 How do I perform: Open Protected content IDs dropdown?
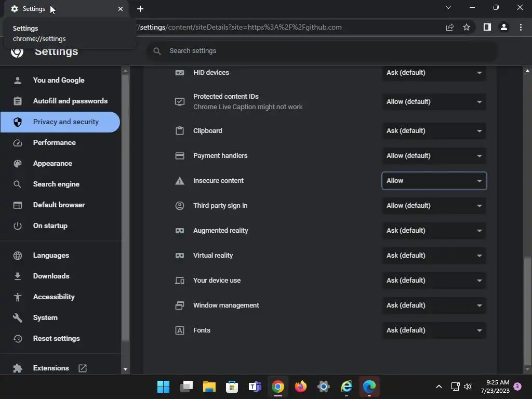coord(434,101)
